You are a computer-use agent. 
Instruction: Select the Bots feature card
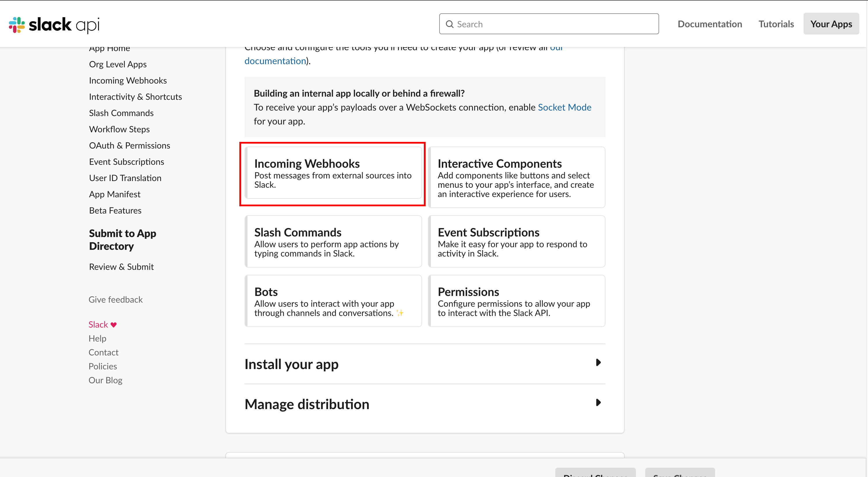(x=333, y=301)
